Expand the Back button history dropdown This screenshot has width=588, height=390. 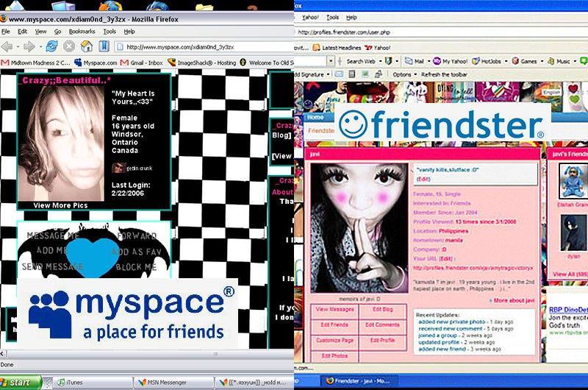tap(18, 47)
